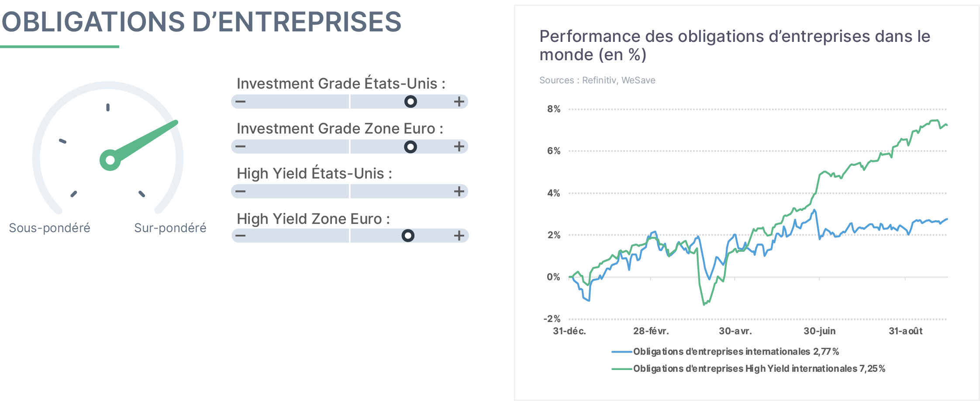The height and width of the screenshot is (401, 980).
Task: Click plus icon for High Yield États-Unis
Action: click(459, 192)
